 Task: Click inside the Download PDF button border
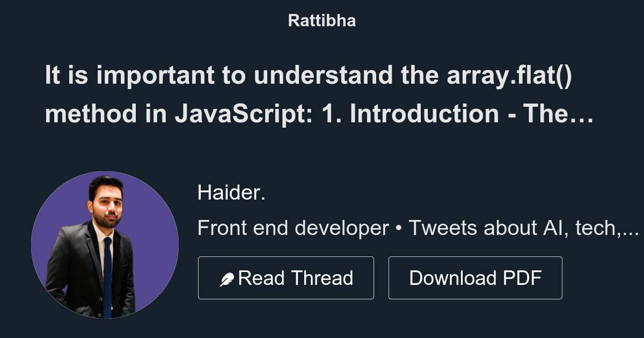[x=475, y=277]
